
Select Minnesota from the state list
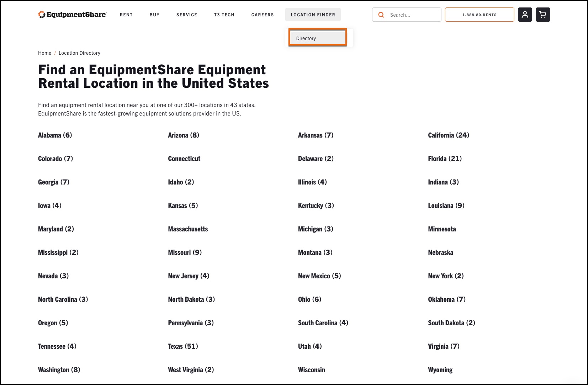[442, 229]
